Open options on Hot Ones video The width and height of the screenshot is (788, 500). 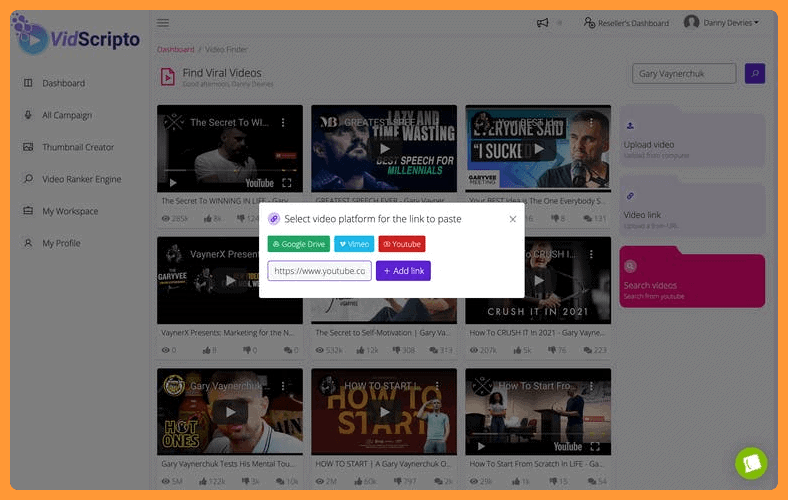click(x=283, y=386)
